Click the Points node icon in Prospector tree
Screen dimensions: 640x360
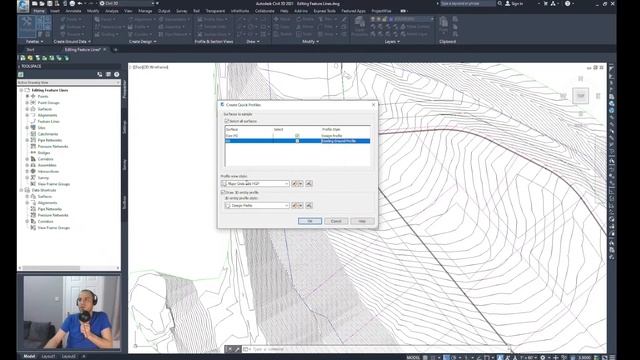pos(33,96)
